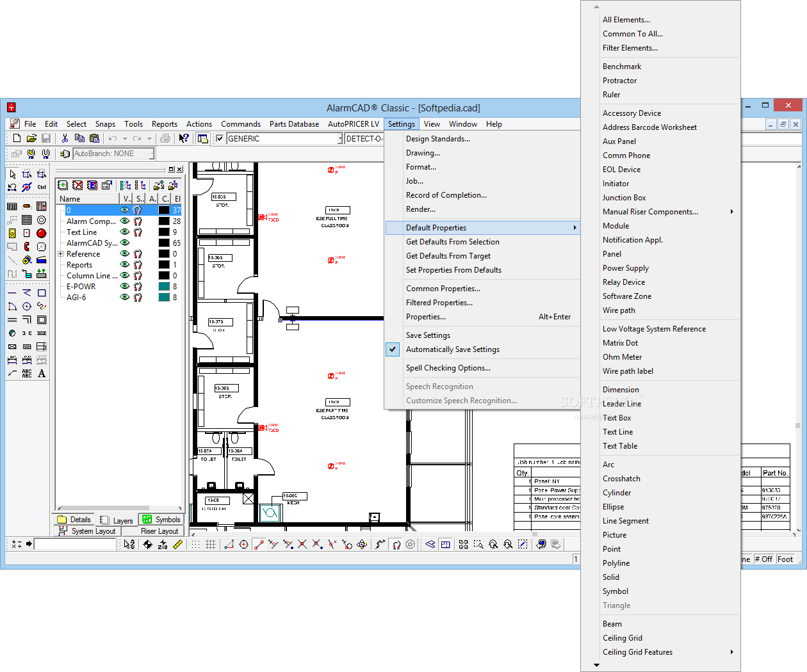Select the rectangle drawing tool
Screen dimensions: 807x672
pos(42,293)
